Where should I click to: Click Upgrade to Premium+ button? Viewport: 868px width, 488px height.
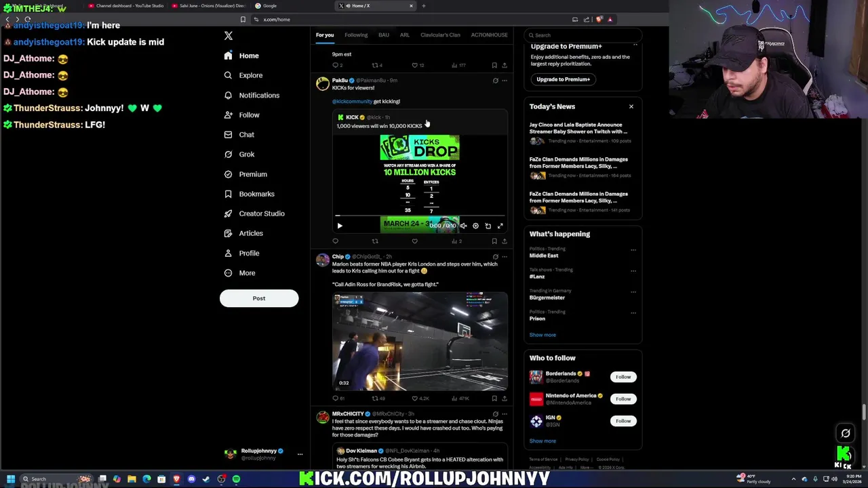pyautogui.click(x=564, y=79)
